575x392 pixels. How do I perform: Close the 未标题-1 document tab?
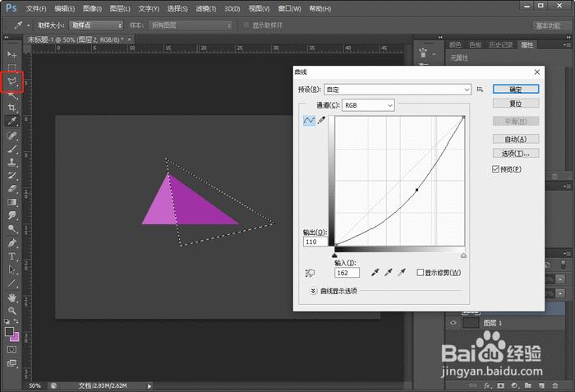coord(130,39)
